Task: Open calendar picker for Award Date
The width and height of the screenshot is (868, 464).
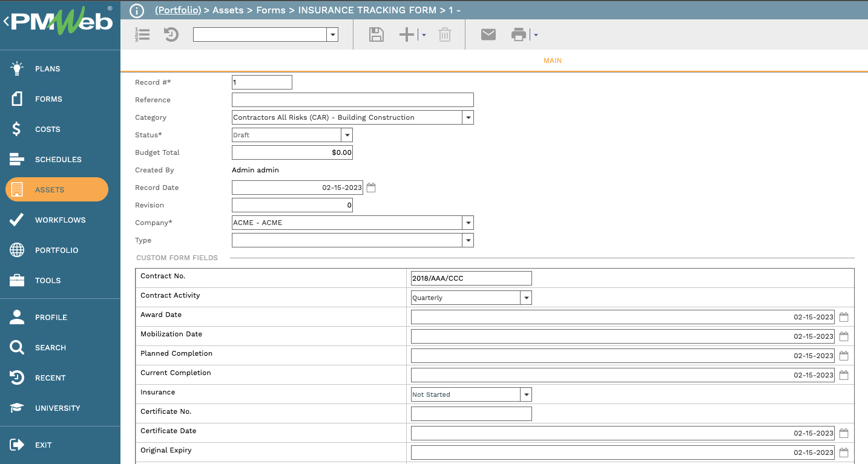Action: (x=844, y=317)
